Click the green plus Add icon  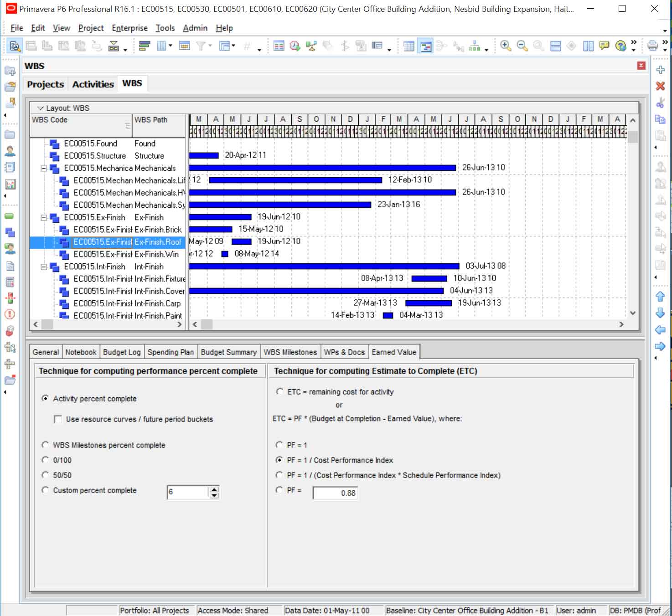[x=660, y=70]
